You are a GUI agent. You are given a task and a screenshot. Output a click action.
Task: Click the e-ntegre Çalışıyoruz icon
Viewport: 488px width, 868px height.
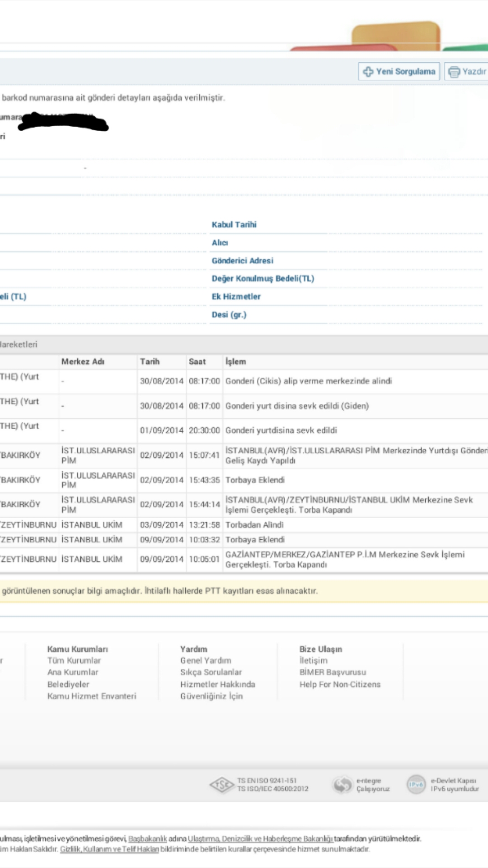coord(342,785)
